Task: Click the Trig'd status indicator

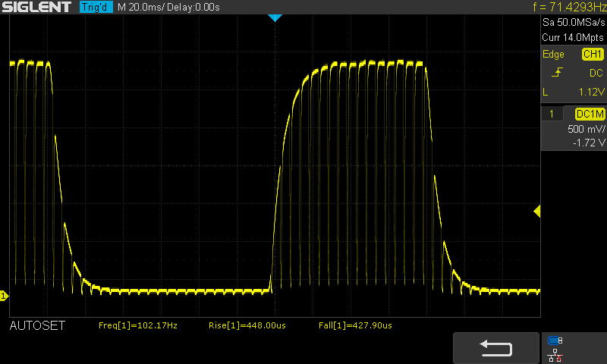Action: pos(96,7)
